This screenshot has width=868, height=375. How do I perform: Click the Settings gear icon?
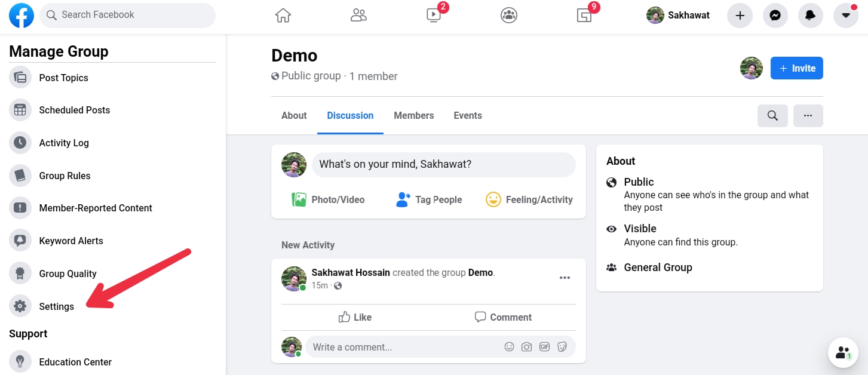(x=20, y=306)
